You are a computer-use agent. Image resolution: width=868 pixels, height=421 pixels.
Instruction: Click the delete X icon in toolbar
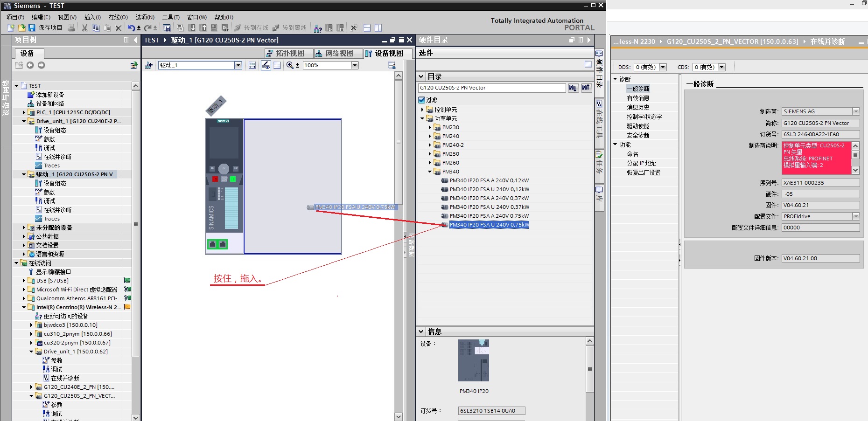tap(119, 28)
